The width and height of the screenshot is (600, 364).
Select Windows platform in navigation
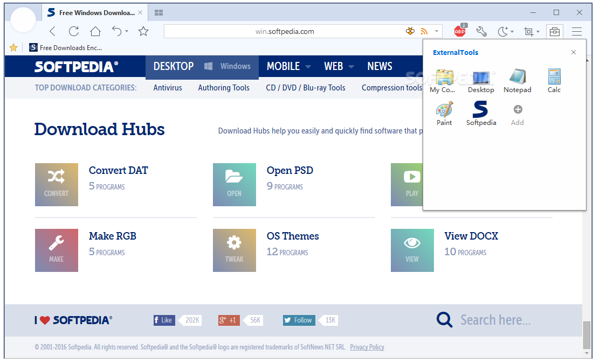tap(227, 67)
